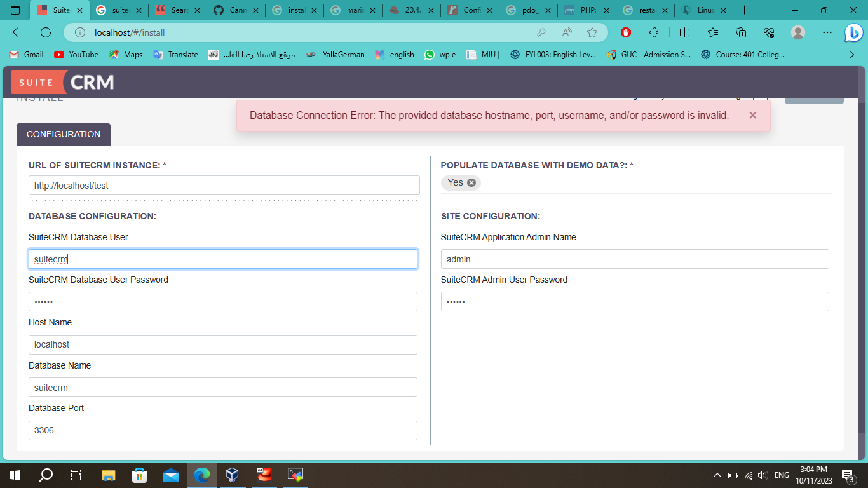Open File Explorer from the taskbar

click(109, 475)
